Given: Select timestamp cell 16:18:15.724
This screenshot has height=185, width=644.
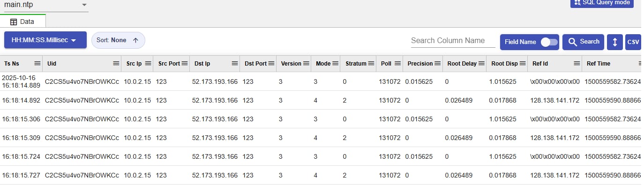Looking at the screenshot, I should pyautogui.click(x=21, y=156).
